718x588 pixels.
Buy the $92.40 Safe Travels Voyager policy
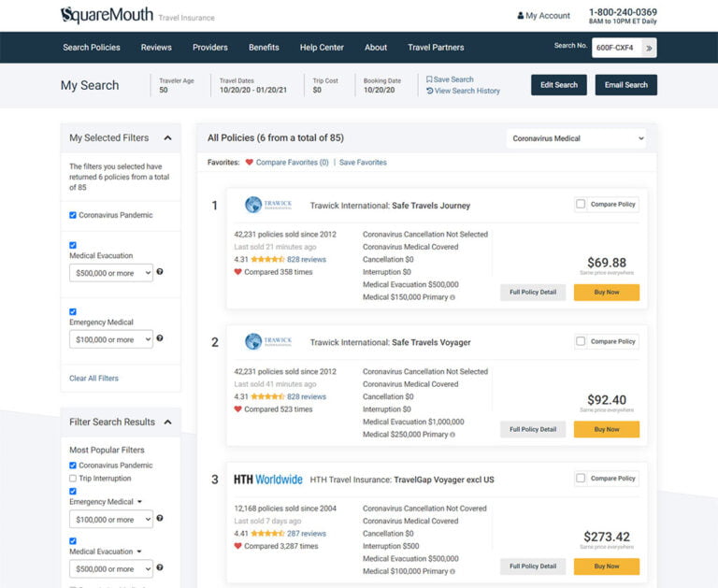(606, 430)
